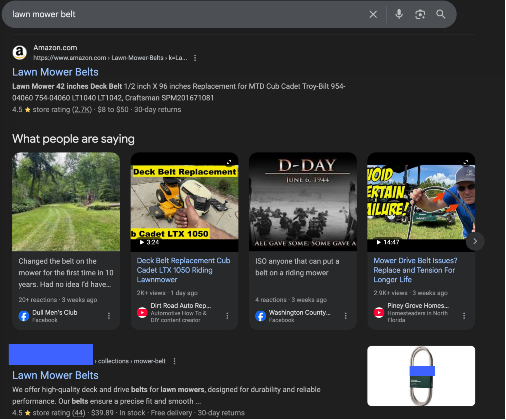This screenshot has width=506, height=420.
Task: Expand the Deck Belt Replacement video preview
Action: (x=229, y=162)
